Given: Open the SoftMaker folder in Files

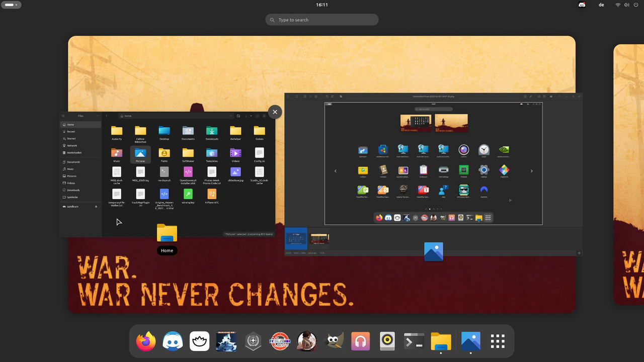Looking at the screenshot, I should pos(188,155).
